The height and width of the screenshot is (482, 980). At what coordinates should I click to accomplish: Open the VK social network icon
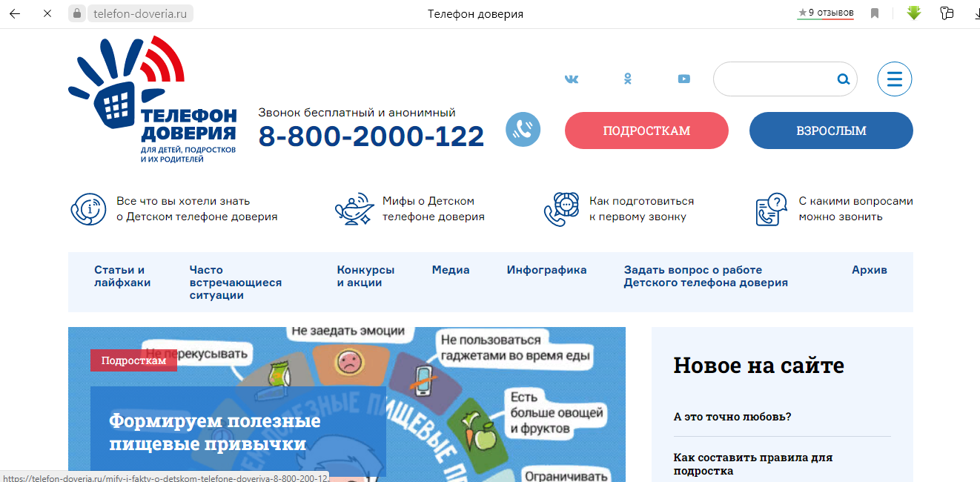(x=572, y=79)
